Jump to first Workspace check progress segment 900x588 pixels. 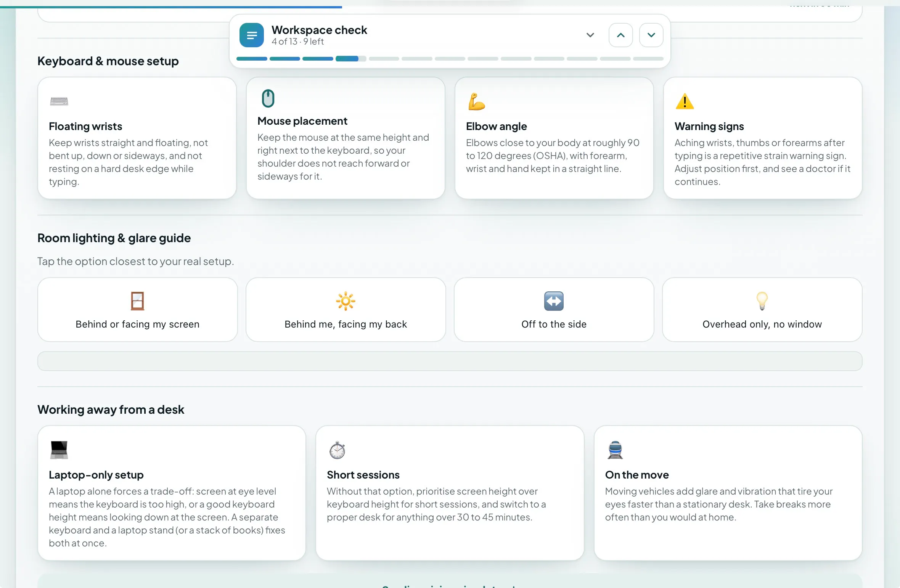(x=252, y=59)
